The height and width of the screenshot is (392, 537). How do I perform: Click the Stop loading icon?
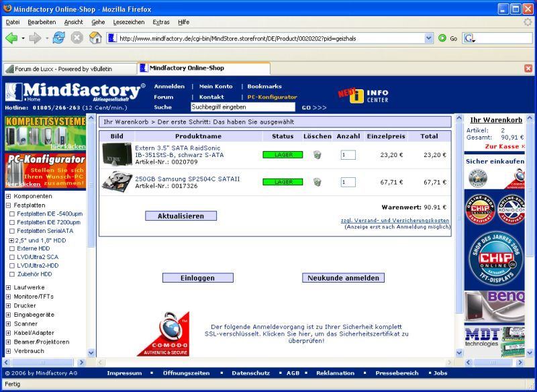click(x=77, y=38)
